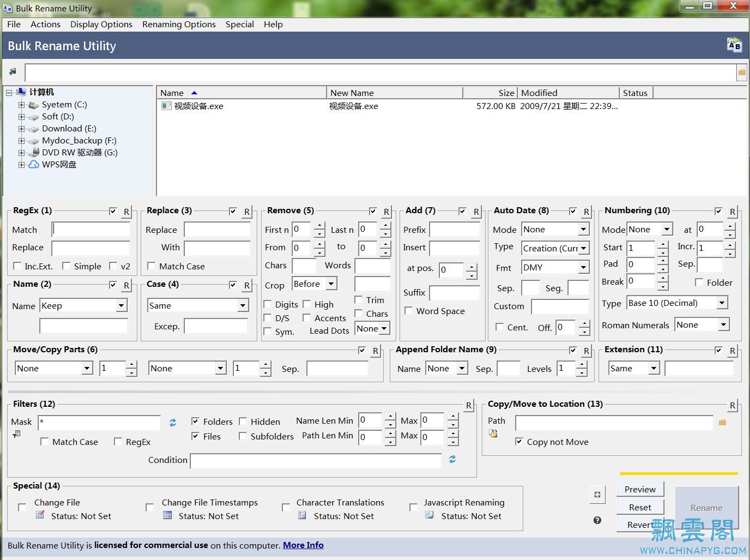
Task: Reset Add (7) with its R button
Action: tap(476, 212)
